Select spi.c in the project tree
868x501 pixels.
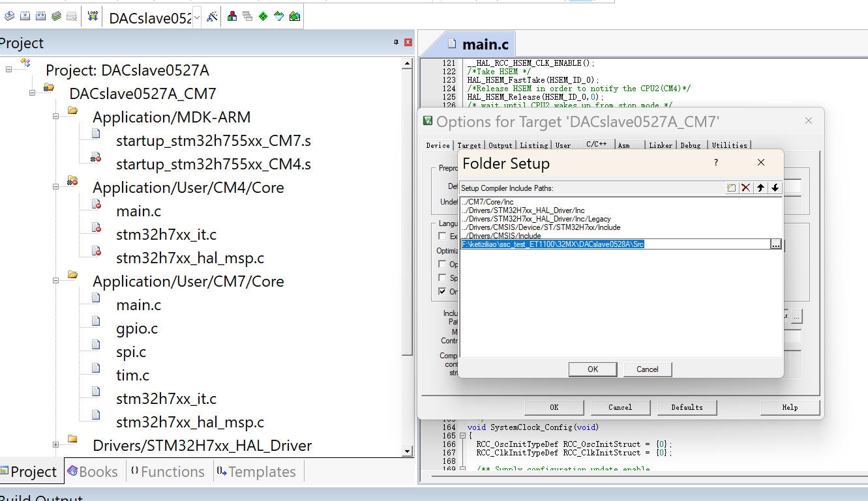(x=131, y=352)
